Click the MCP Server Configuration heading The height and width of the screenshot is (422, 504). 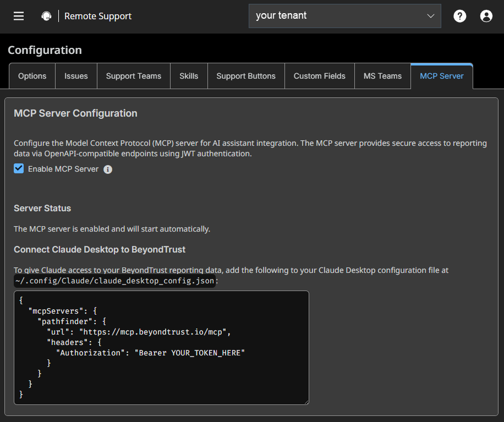coord(75,113)
